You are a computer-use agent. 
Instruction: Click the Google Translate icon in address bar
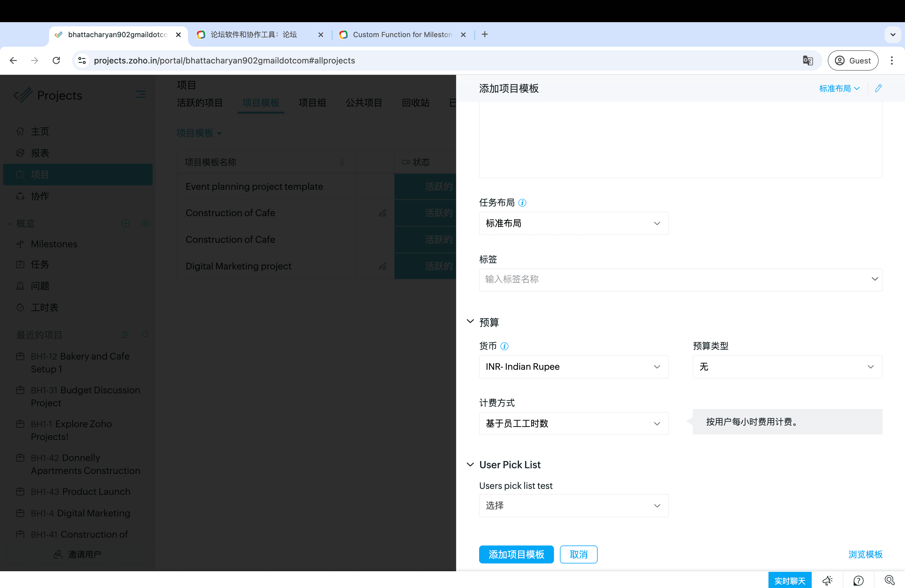[x=808, y=60]
